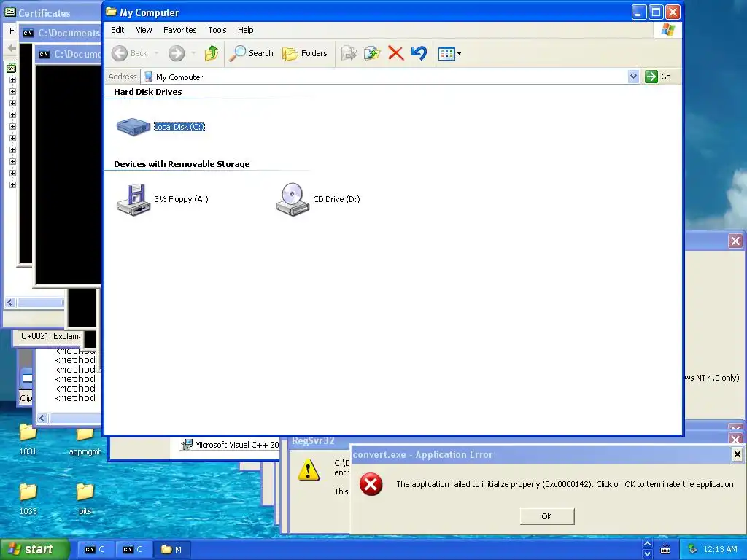Expand last tree node in Certificates window

(12, 184)
